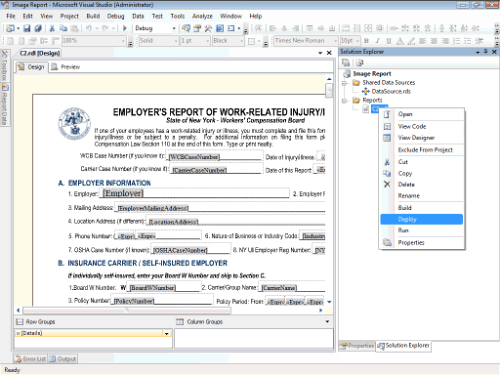Open the Debug configuration dropdown
The height and width of the screenshot is (375, 500).
click(174, 28)
